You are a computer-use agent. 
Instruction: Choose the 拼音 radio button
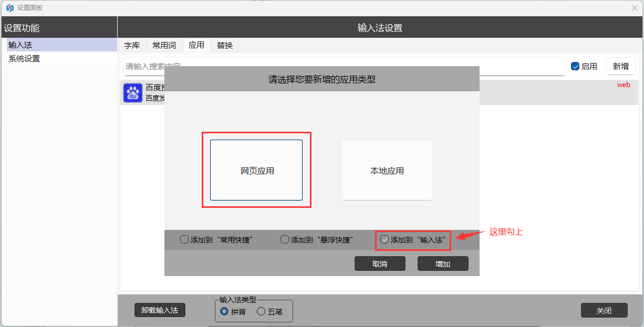click(x=224, y=311)
